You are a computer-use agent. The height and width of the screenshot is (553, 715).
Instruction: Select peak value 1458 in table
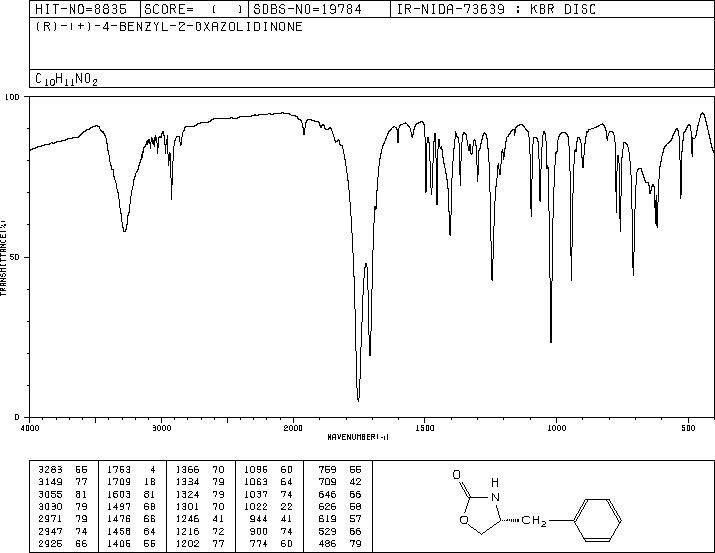pos(119,531)
